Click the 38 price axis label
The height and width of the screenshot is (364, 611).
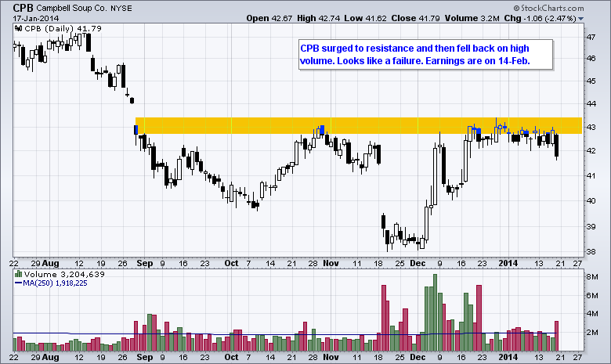coord(591,251)
